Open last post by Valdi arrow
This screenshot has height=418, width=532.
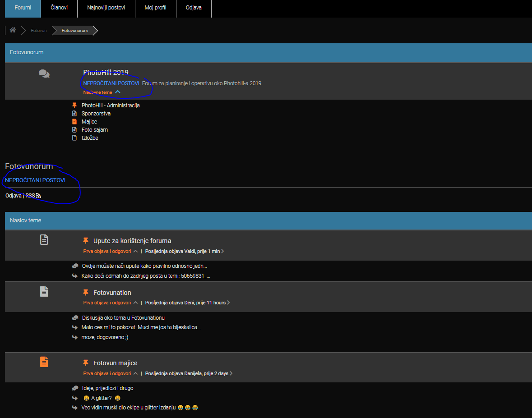pyautogui.click(x=222, y=251)
